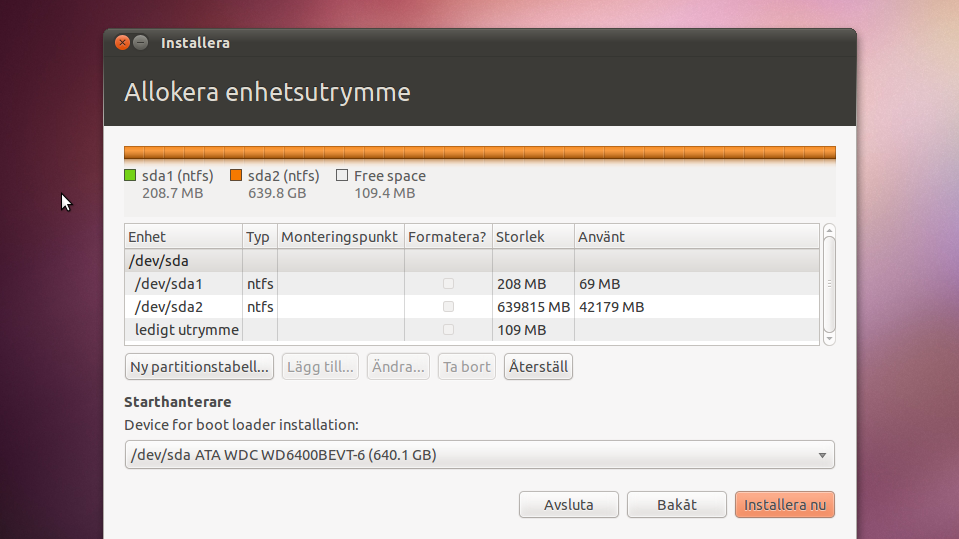Screen dimensions: 959x539
Task: Click scrollbar up arrow of partition table
Action: pyautogui.click(x=829, y=231)
